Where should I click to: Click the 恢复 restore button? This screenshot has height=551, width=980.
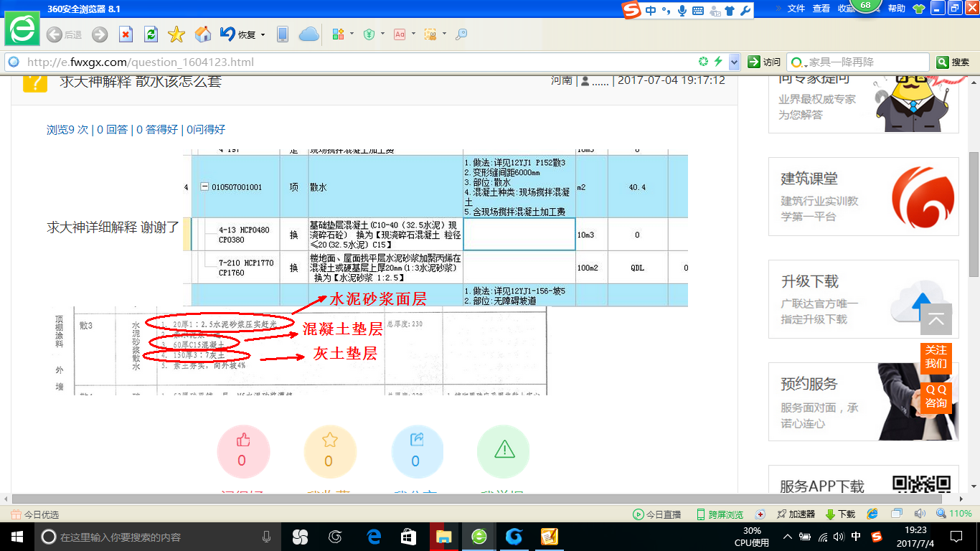click(238, 34)
